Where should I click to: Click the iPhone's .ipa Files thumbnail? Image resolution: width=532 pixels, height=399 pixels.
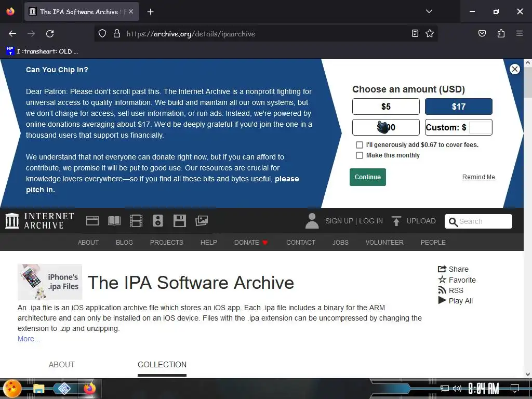[50, 282]
